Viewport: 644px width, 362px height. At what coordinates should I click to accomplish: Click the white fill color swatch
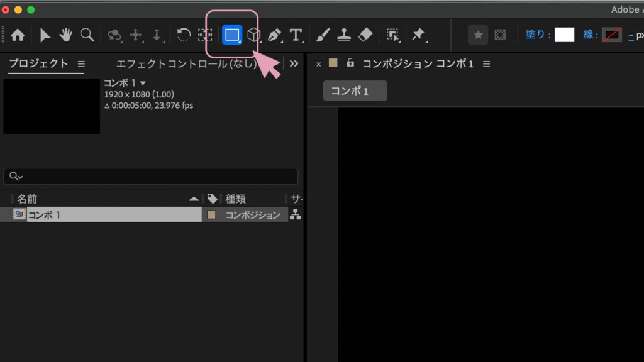coord(564,35)
